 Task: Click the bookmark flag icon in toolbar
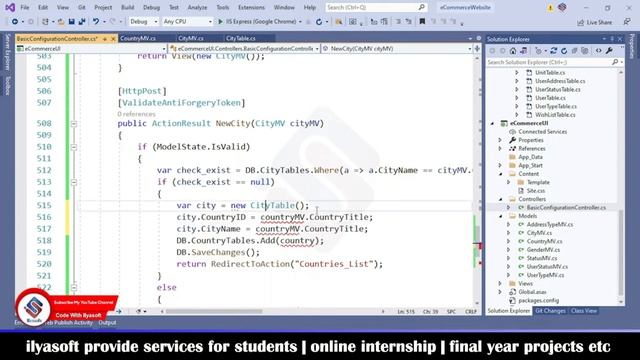[422, 22]
